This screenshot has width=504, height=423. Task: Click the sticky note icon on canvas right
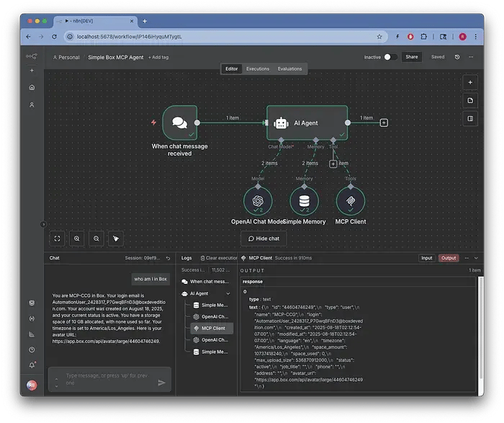pyautogui.click(x=470, y=100)
